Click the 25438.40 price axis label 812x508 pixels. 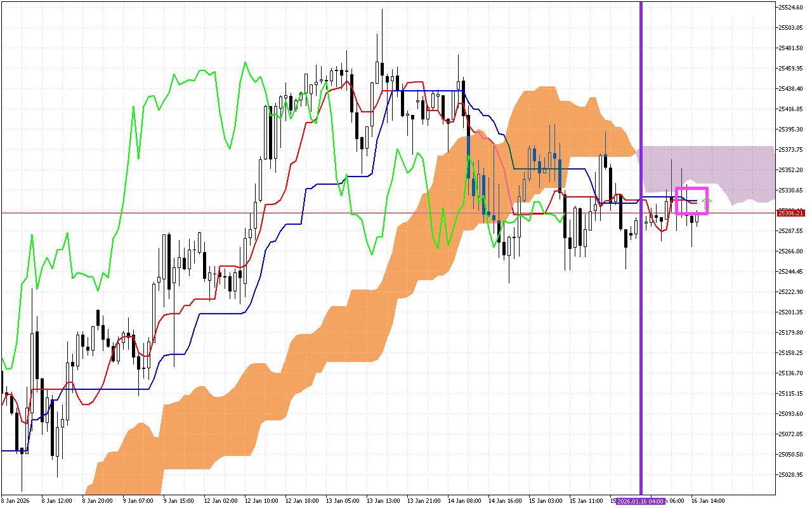[x=790, y=89]
